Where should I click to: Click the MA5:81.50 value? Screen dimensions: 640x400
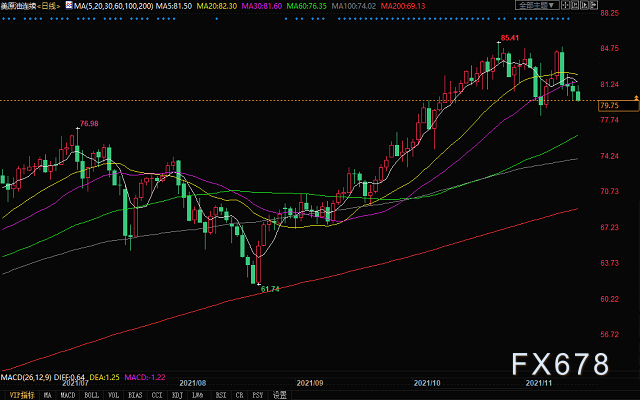pyautogui.click(x=174, y=6)
